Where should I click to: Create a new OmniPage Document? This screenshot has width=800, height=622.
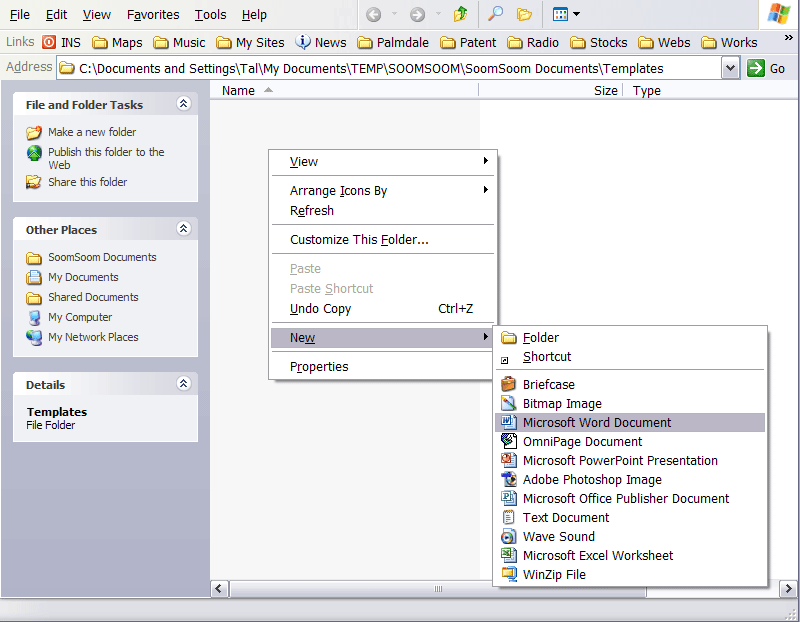[630, 441]
